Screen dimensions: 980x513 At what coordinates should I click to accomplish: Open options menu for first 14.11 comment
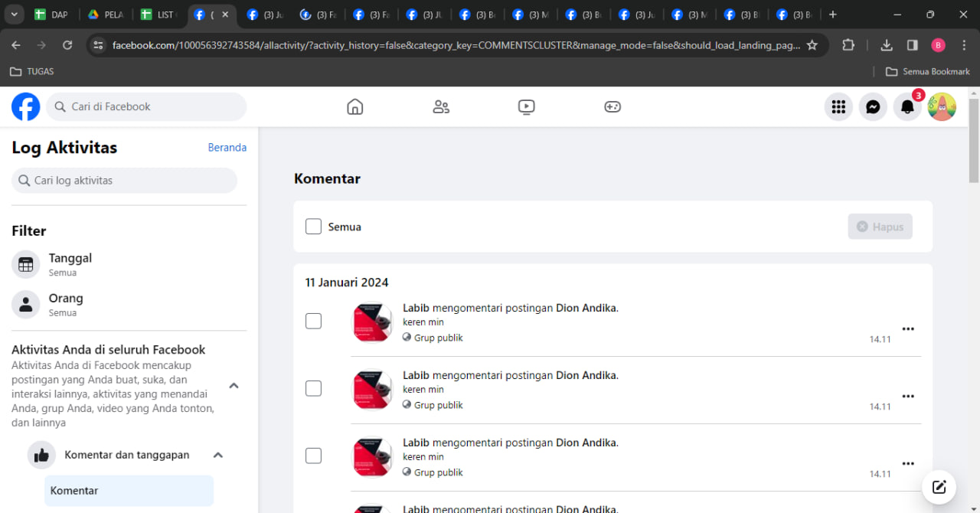tap(908, 329)
